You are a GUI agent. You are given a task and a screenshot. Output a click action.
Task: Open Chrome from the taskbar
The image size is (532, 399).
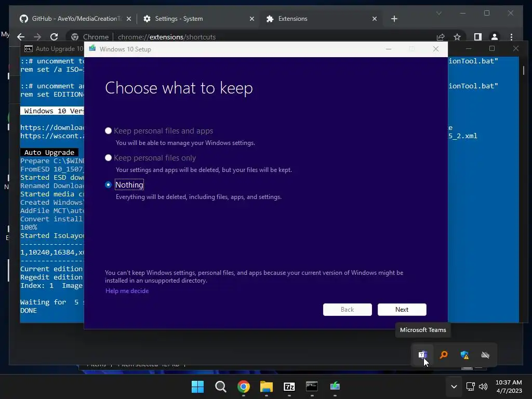(x=243, y=387)
